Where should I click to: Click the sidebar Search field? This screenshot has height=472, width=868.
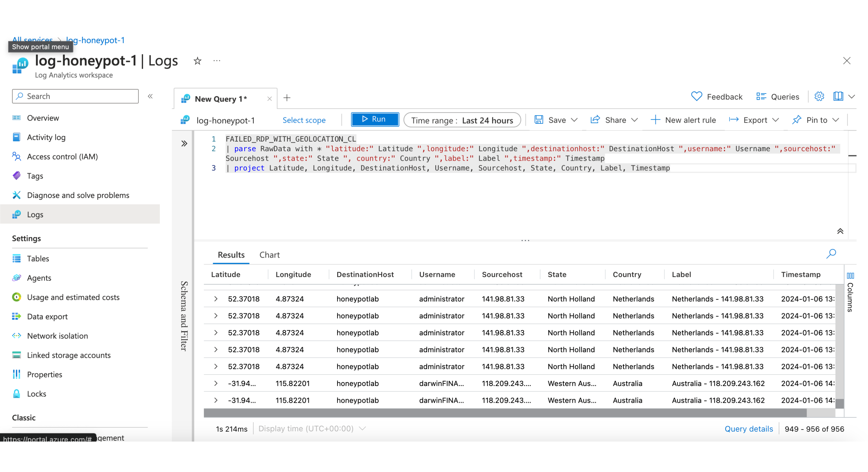click(x=76, y=96)
